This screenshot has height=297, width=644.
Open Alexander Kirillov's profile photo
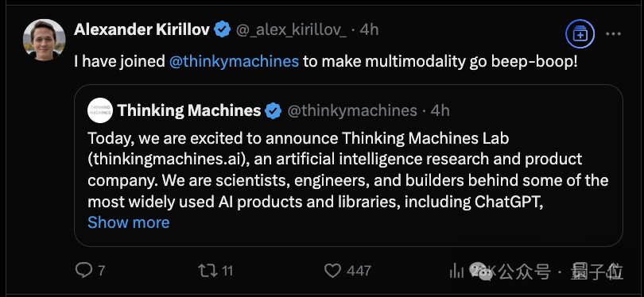click(45, 40)
